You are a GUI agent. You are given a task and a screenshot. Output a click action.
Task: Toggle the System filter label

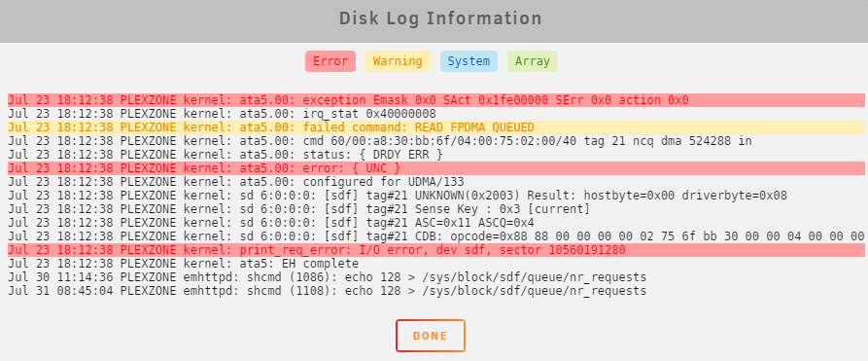tap(469, 61)
